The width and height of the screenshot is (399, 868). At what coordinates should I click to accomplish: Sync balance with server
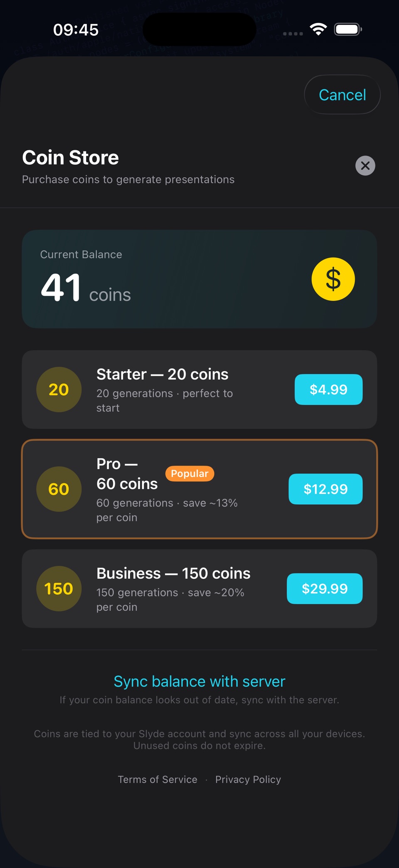pyautogui.click(x=199, y=681)
